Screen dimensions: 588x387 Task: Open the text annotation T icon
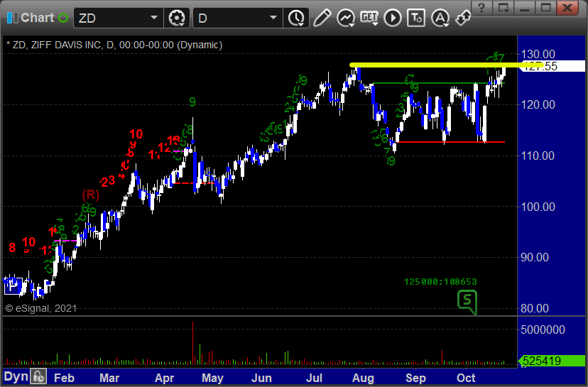[x=416, y=18]
